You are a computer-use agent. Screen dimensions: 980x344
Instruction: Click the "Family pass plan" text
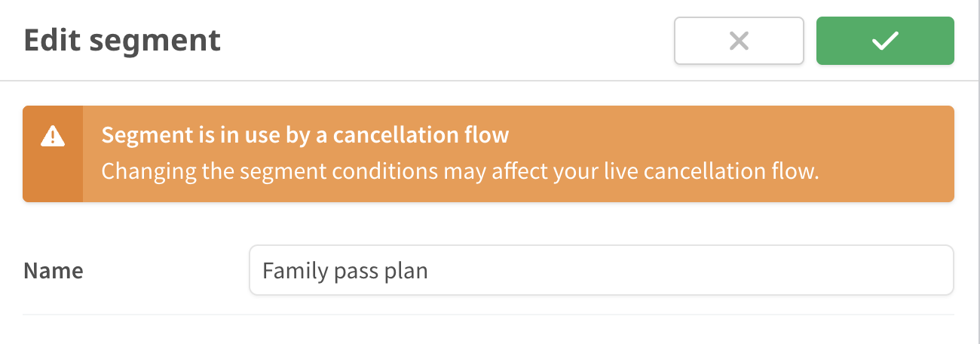(345, 270)
